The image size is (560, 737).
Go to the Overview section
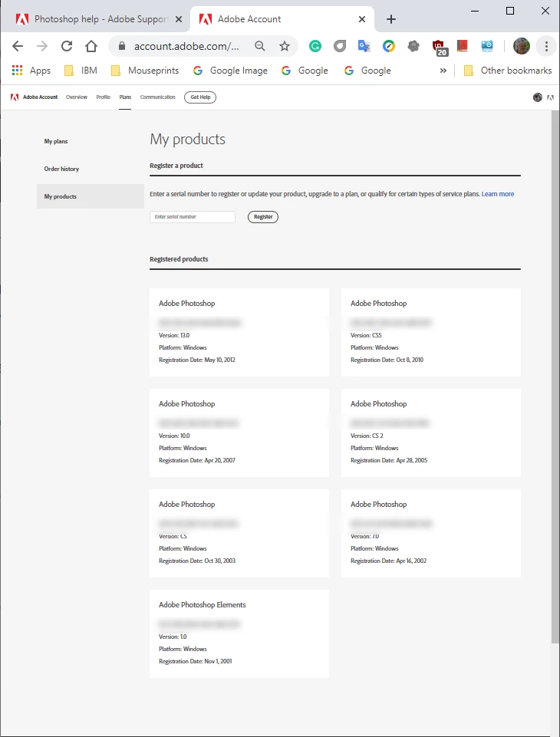(x=77, y=97)
